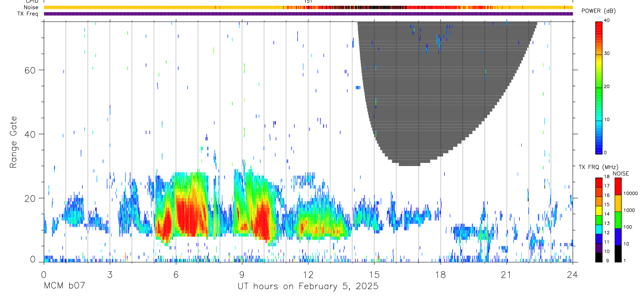Click the rainbow power color bar
This screenshot has width=644, height=297.
click(x=599, y=87)
